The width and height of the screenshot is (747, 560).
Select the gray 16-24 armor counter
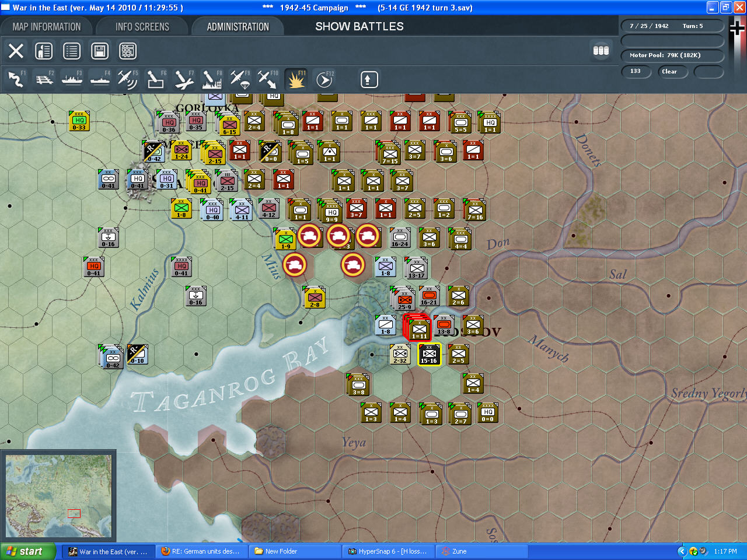coord(400,238)
